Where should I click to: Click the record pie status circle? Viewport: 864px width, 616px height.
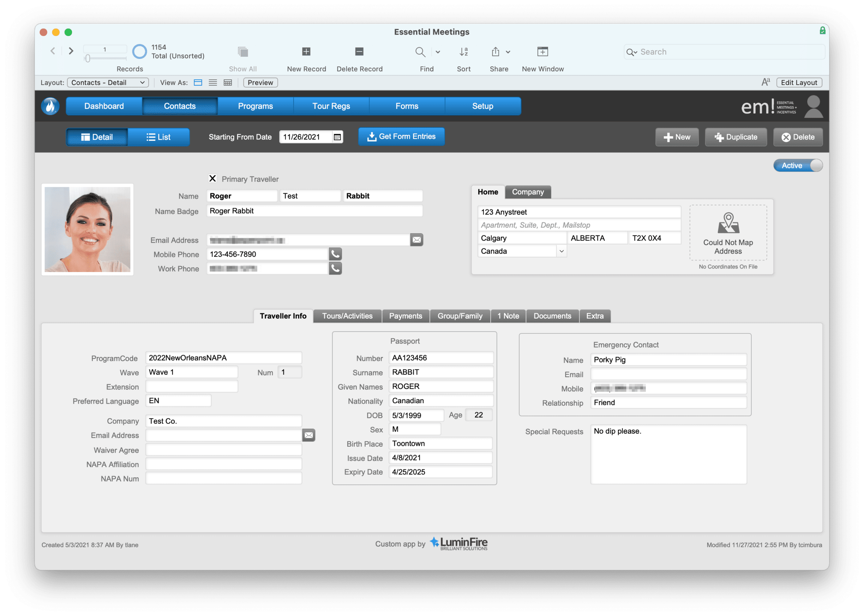[x=139, y=52]
